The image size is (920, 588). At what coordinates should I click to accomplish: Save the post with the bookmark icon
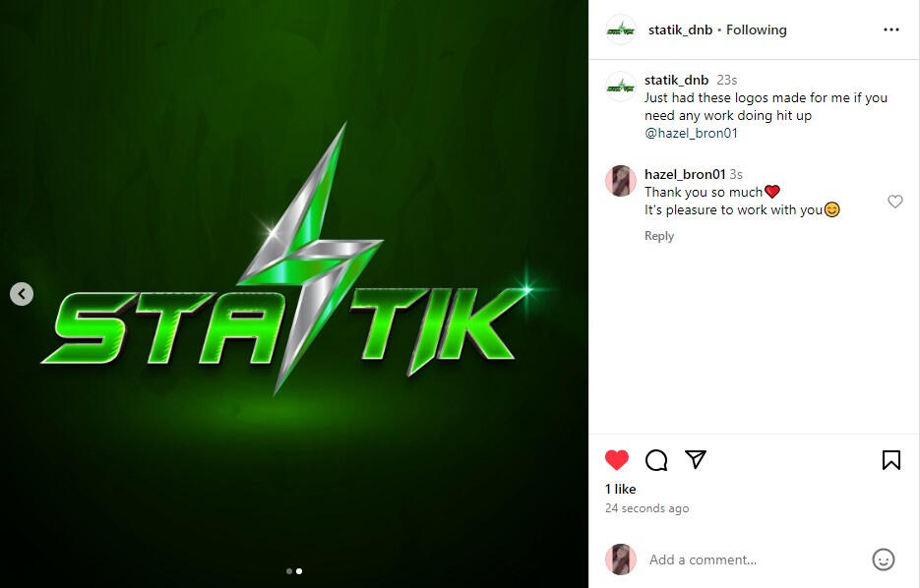[891, 459]
